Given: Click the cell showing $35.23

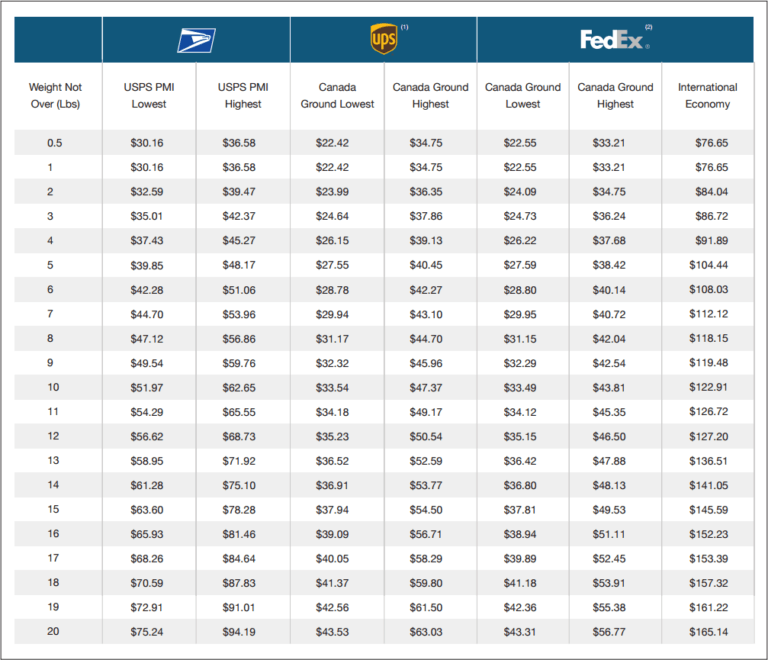Looking at the screenshot, I should pyautogui.click(x=332, y=437).
